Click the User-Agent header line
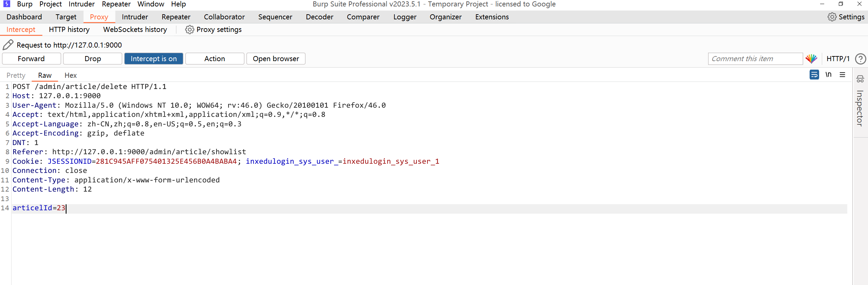 pyautogui.click(x=199, y=105)
